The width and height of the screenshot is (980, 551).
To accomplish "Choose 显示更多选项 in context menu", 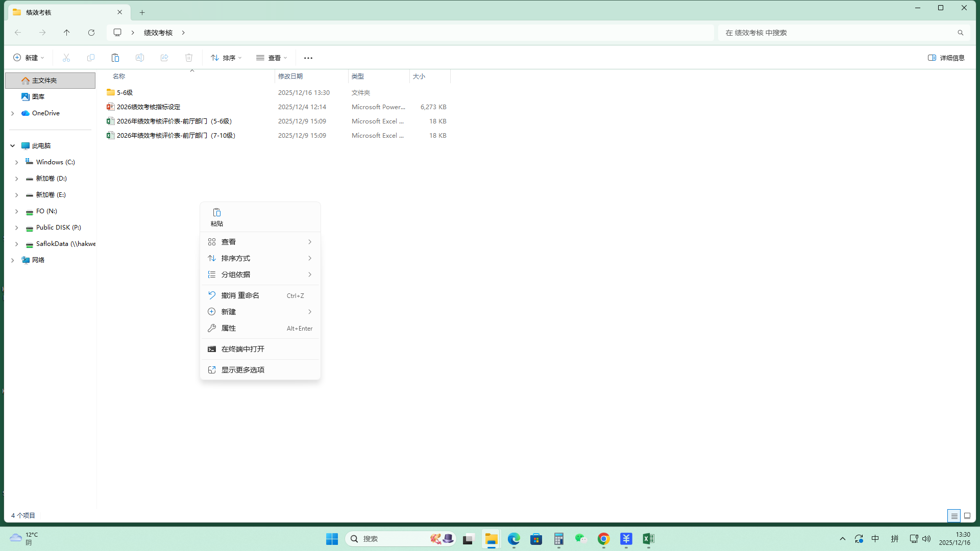I will pyautogui.click(x=243, y=370).
